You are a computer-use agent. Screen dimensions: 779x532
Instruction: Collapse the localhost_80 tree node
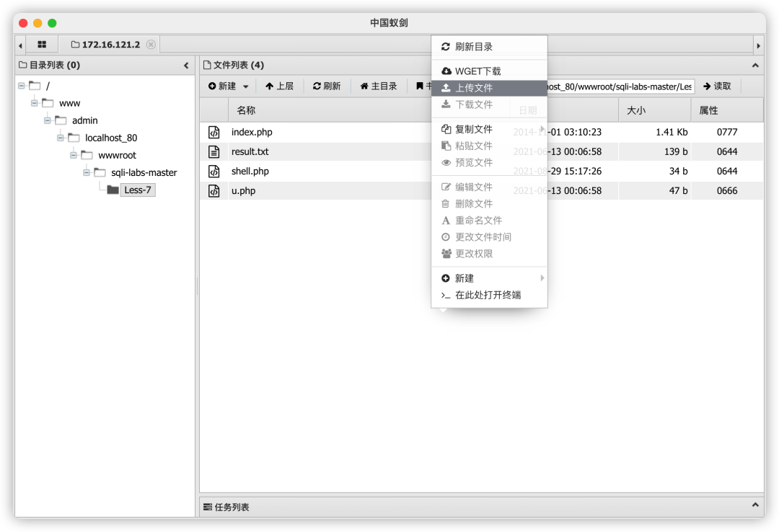point(60,138)
